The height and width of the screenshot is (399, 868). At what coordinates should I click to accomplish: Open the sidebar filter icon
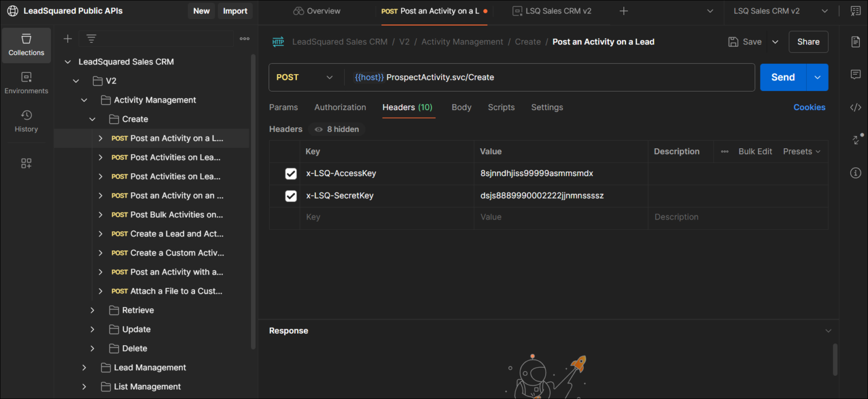(91, 38)
